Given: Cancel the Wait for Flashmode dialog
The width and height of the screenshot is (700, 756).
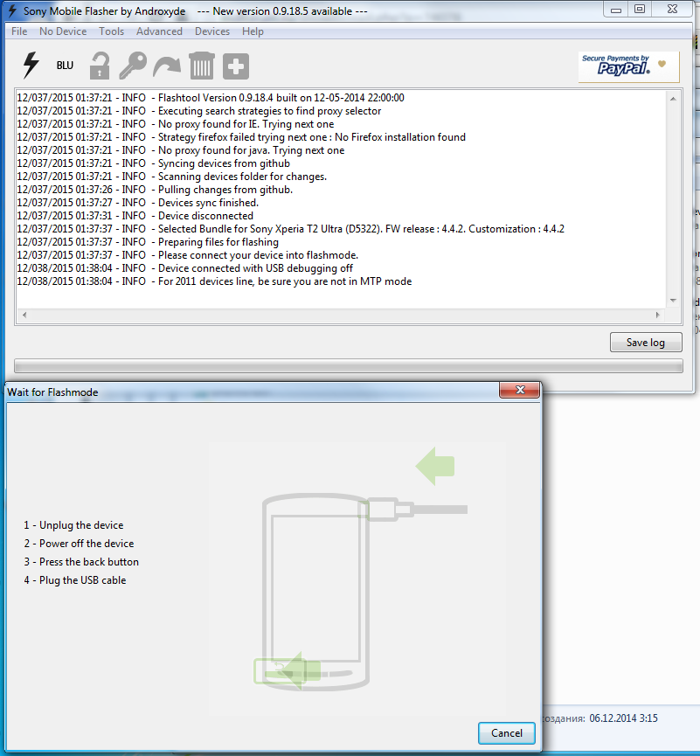Looking at the screenshot, I should point(506,733).
